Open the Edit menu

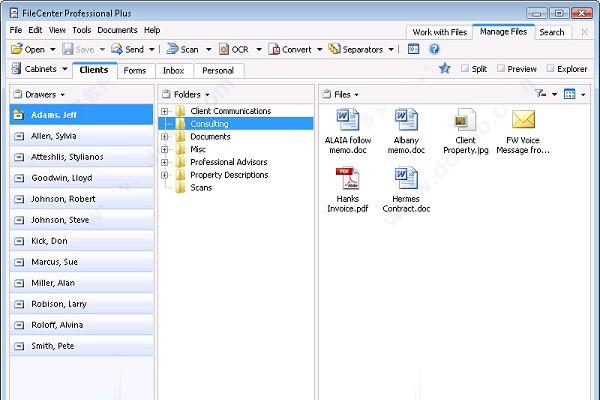click(x=35, y=30)
